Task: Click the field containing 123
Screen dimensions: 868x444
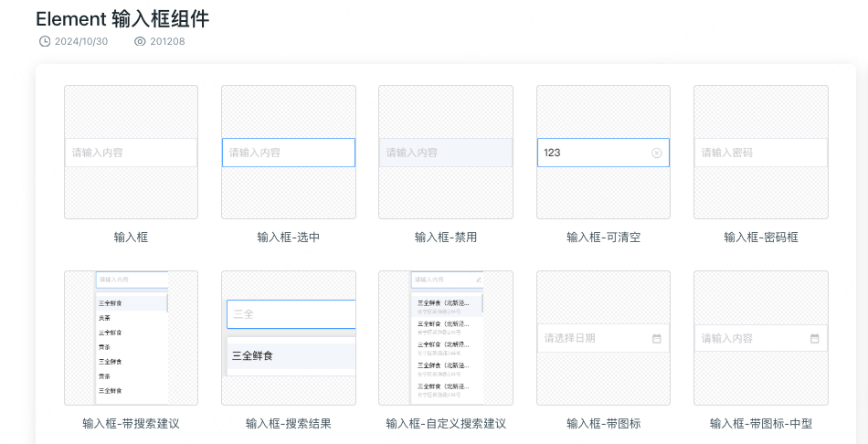Action: 603,153
